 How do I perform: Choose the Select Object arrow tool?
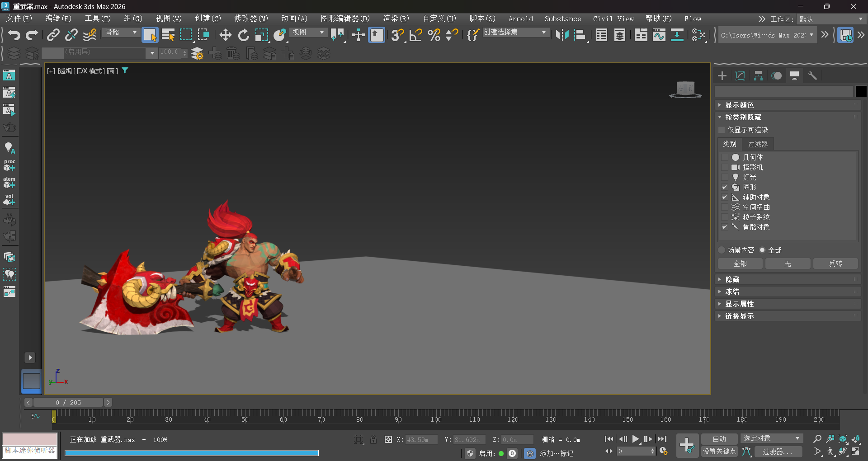pos(150,35)
